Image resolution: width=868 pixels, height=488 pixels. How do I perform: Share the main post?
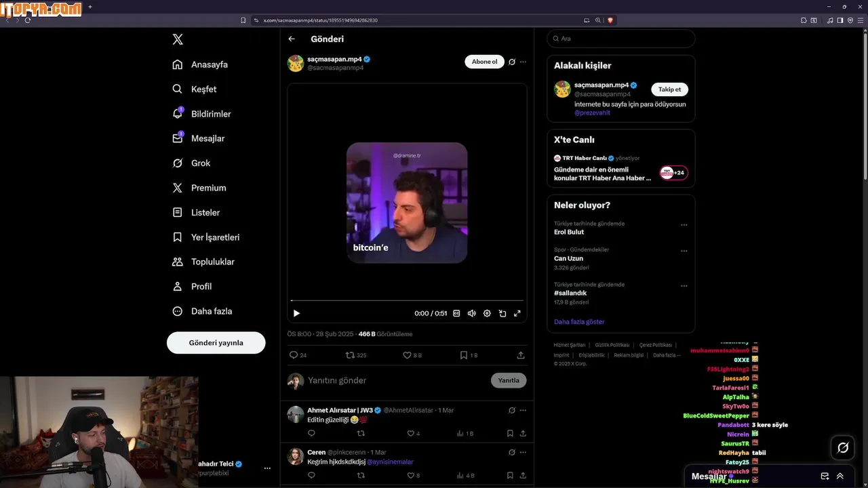click(521, 355)
